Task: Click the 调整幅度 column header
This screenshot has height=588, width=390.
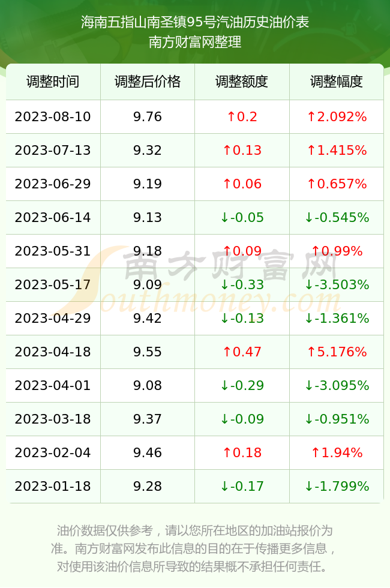Action: [x=337, y=82]
